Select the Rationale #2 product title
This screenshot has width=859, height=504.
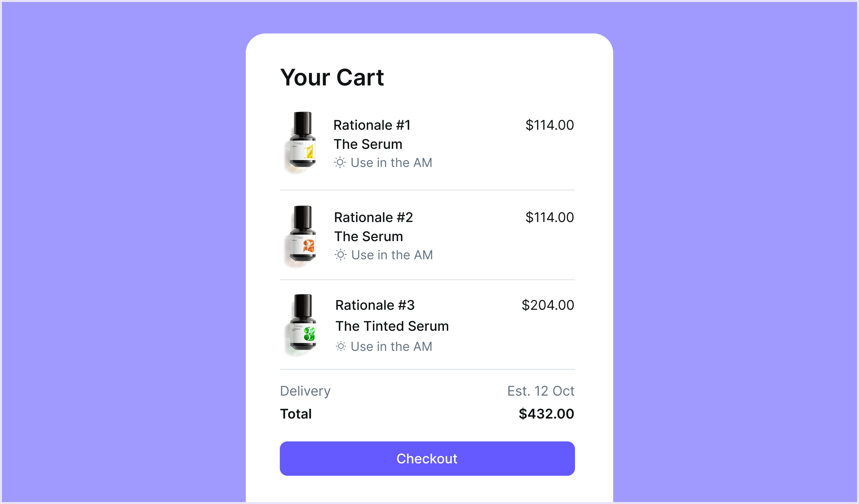point(373,217)
